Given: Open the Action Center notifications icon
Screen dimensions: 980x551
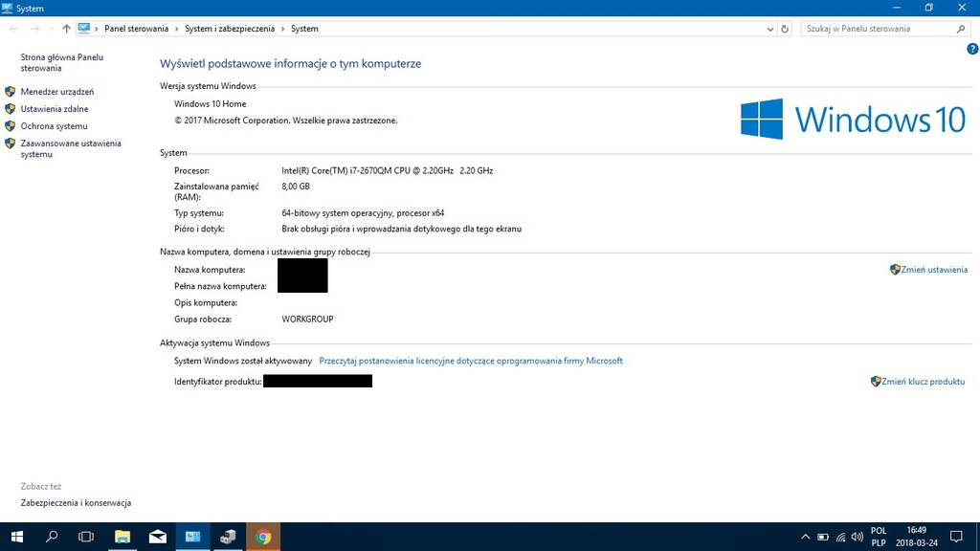Looking at the screenshot, I should [956, 537].
